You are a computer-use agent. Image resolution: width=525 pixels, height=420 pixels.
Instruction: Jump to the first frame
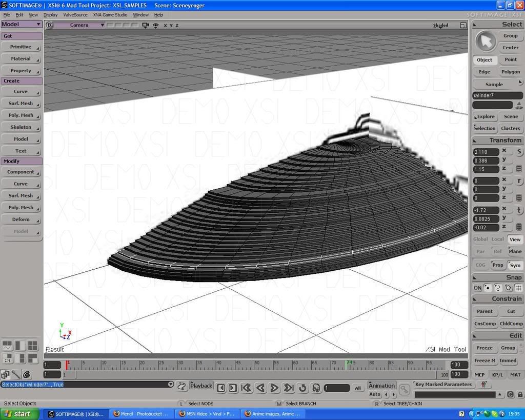point(247,388)
